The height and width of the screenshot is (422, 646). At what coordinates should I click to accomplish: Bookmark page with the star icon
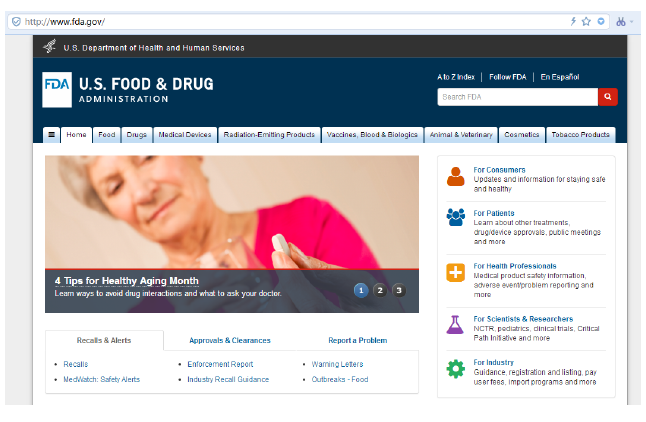click(x=586, y=21)
